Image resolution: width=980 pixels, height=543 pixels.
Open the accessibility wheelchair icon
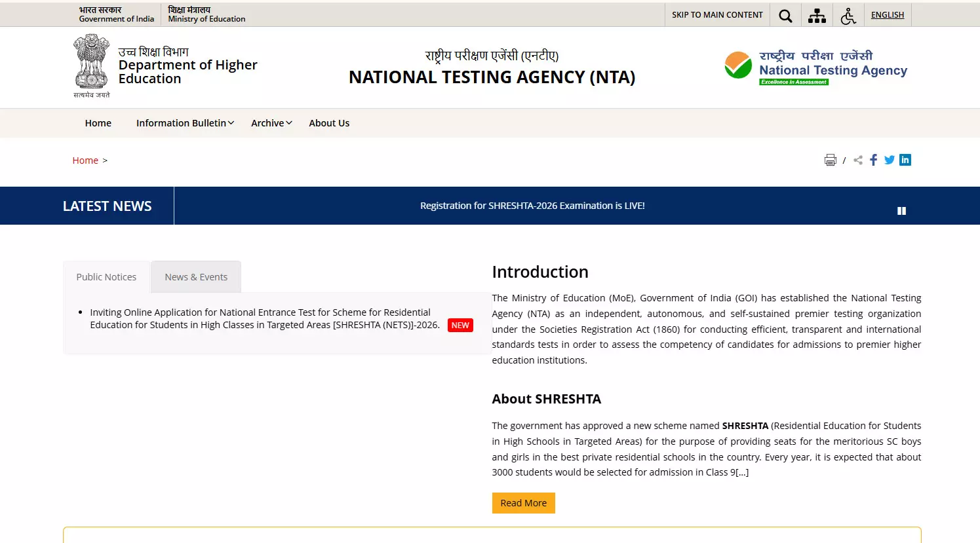coord(848,16)
